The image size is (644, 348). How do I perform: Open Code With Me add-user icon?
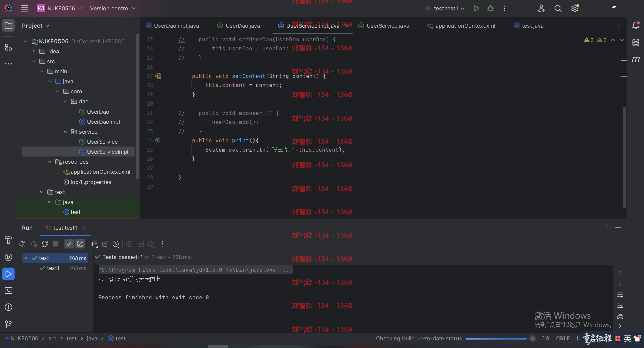tap(541, 8)
